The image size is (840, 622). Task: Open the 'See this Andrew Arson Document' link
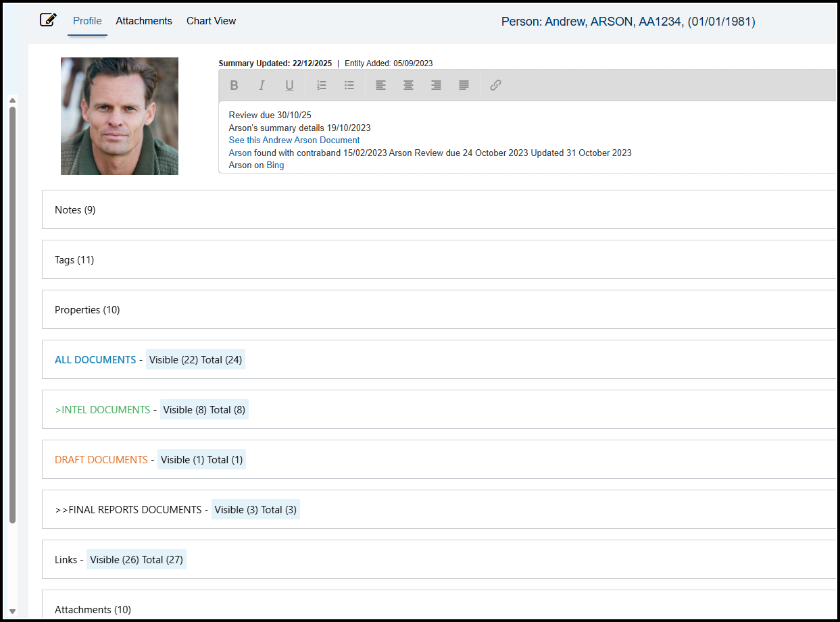pos(294,140)
